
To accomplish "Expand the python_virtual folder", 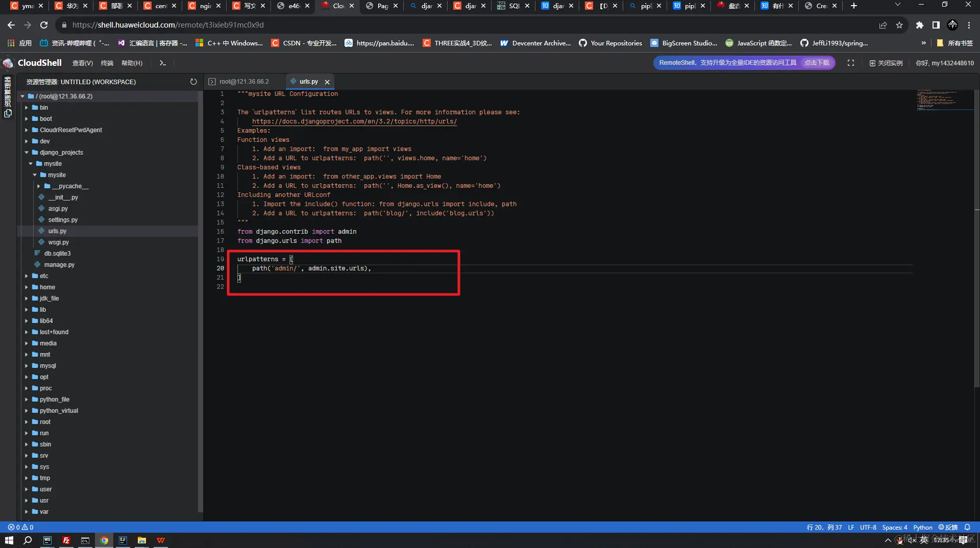I will pyautogui.click(x=27, y=411).
